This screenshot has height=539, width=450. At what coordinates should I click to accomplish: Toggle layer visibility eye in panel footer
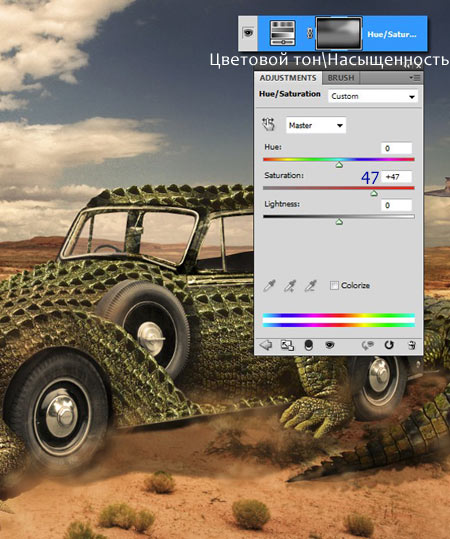329,344
